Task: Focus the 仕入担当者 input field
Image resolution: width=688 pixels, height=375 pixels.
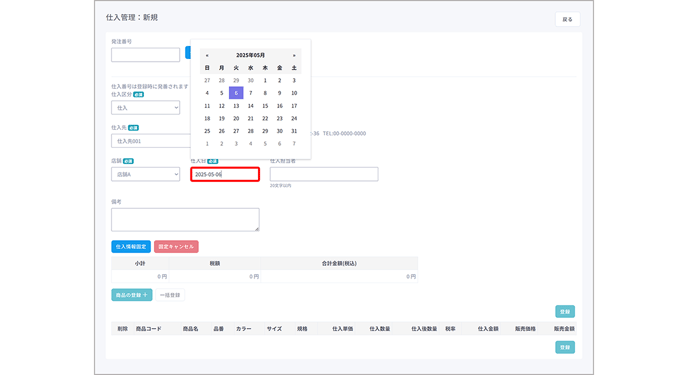Action: point(324,174)
